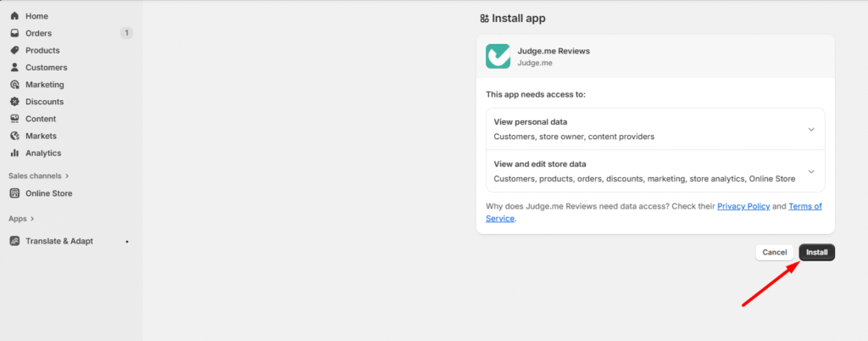Cancel the app installation

pyautogui.click(x=774, y=253)
